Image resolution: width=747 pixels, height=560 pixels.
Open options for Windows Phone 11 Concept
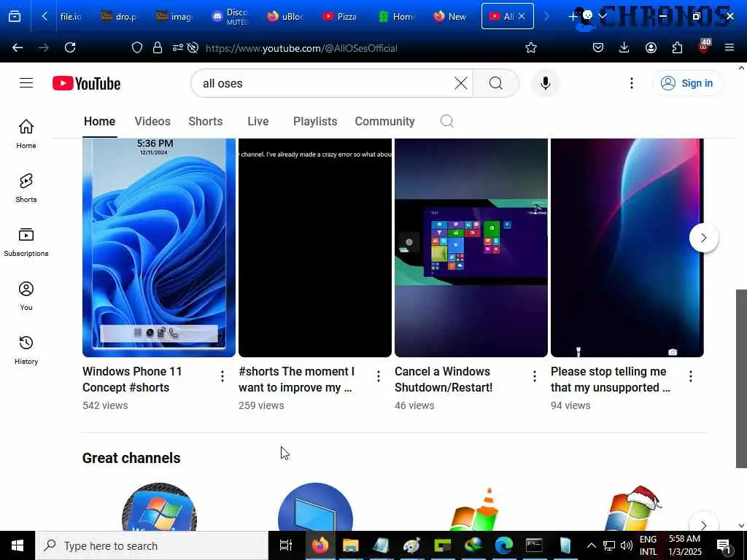[x=222, y=377]
